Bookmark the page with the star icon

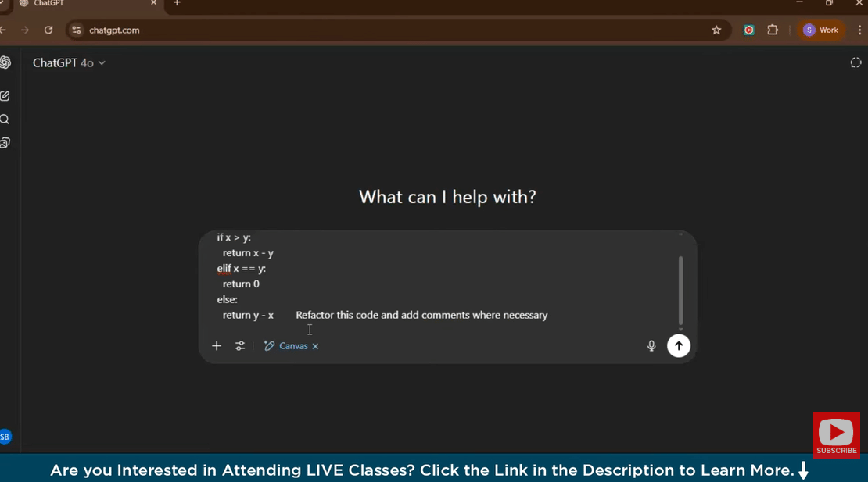716,30
